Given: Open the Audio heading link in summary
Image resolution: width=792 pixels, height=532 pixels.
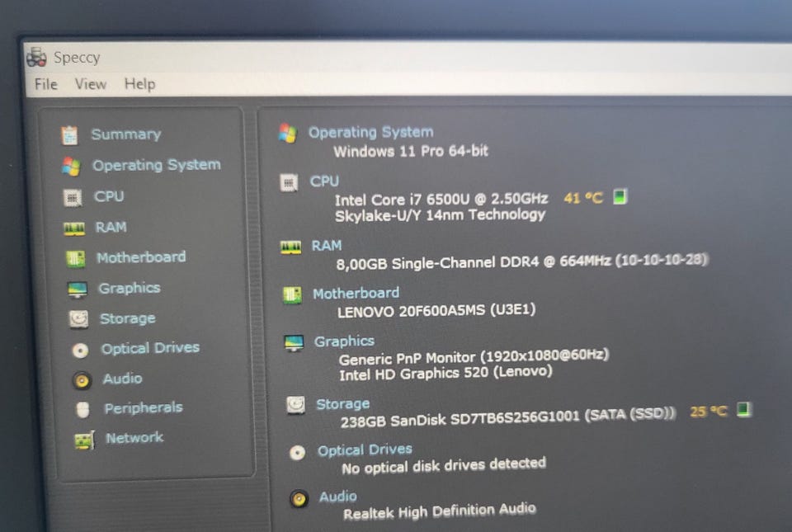Looking at the screenshot, I should pos(338,497).
